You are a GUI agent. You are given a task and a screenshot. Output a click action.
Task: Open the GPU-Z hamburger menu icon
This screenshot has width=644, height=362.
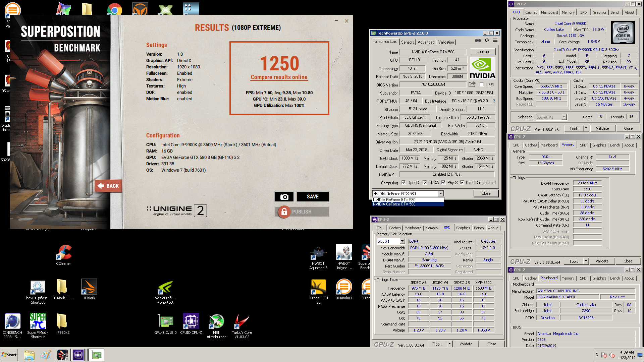coord(495,41)
